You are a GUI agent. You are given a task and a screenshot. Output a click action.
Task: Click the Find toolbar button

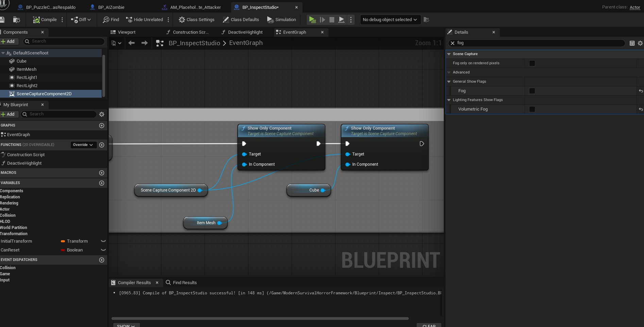111,20
